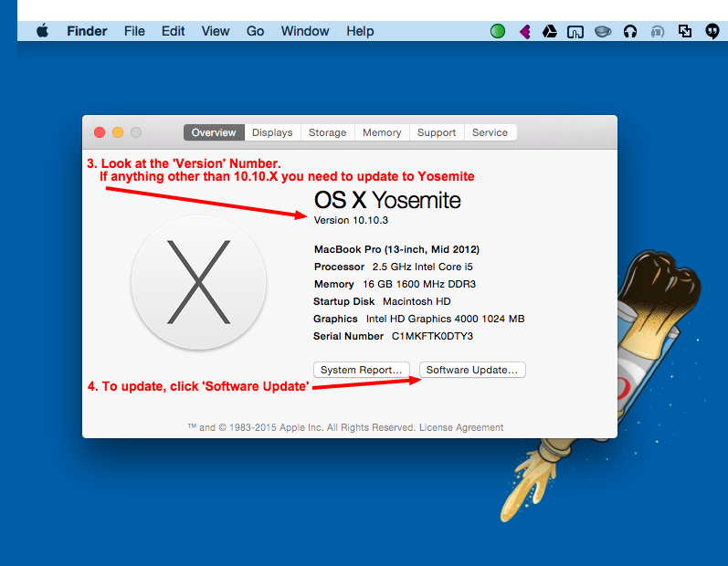Open the Hangouts quote bubble icon
728x566 pixels.
[x=712, y=31]
